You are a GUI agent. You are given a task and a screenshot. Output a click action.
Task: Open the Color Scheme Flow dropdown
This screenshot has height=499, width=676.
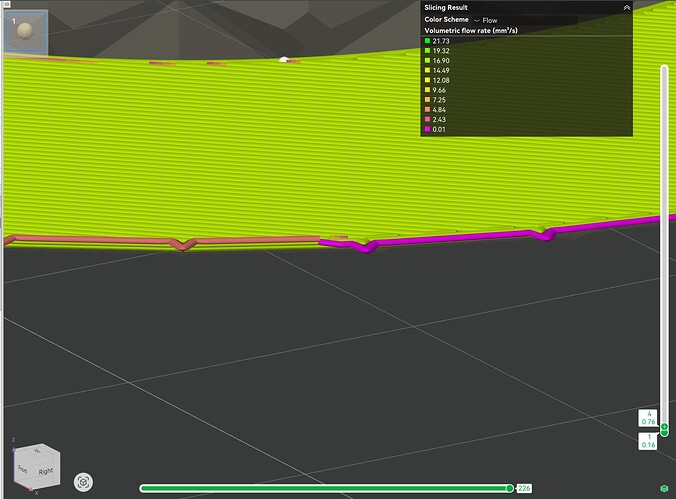526,20
